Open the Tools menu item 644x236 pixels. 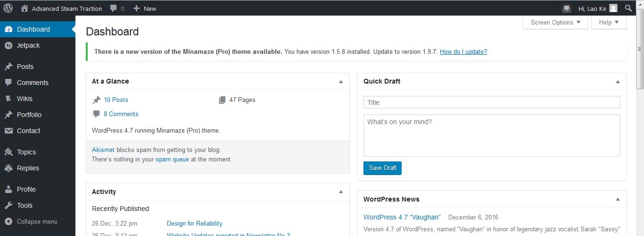(25, 205)
